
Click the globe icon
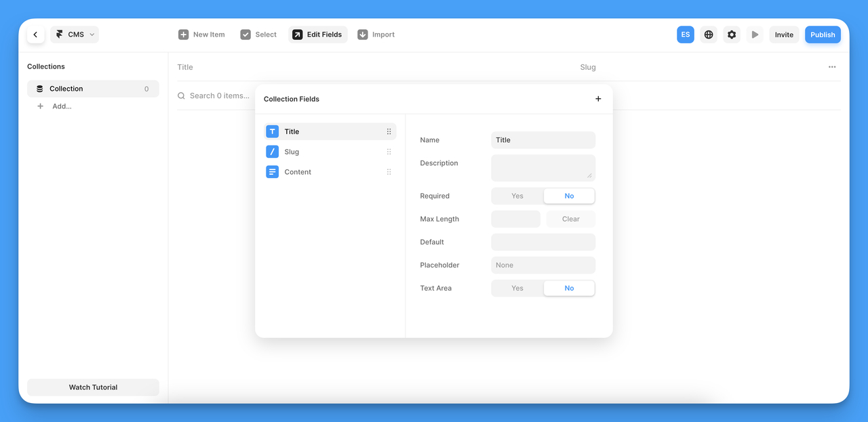pos(709,35)
